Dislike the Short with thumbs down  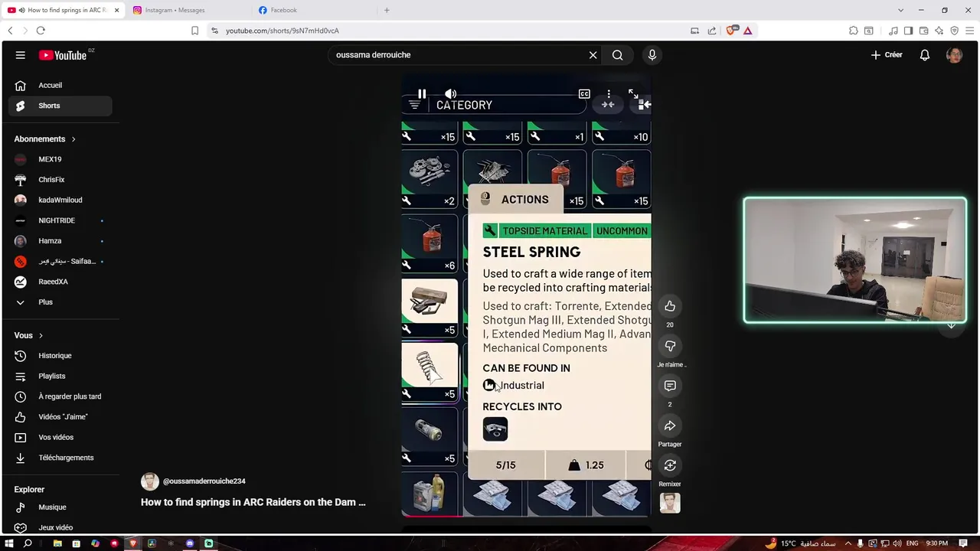point(670,346)
